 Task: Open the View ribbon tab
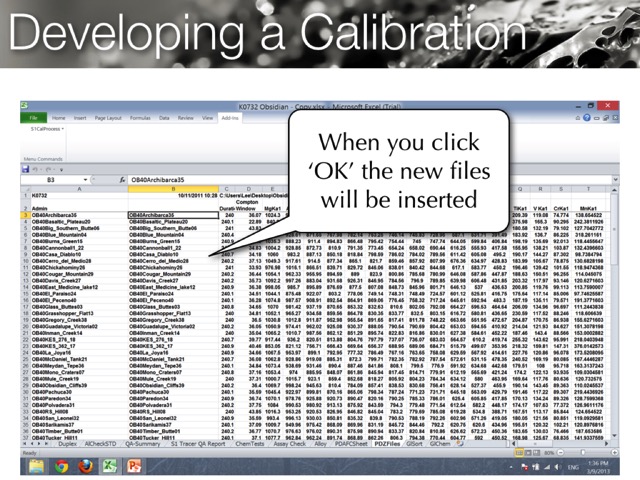[x=207, y=118]
